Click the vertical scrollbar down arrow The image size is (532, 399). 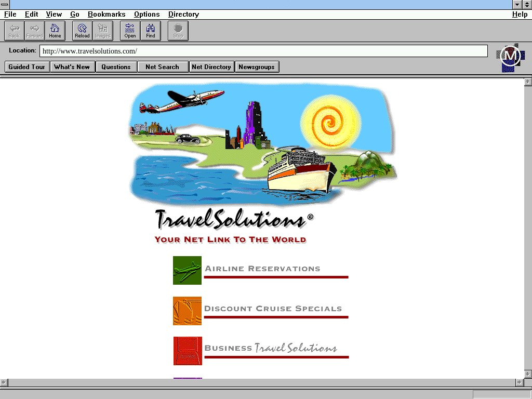coord(528,374)
